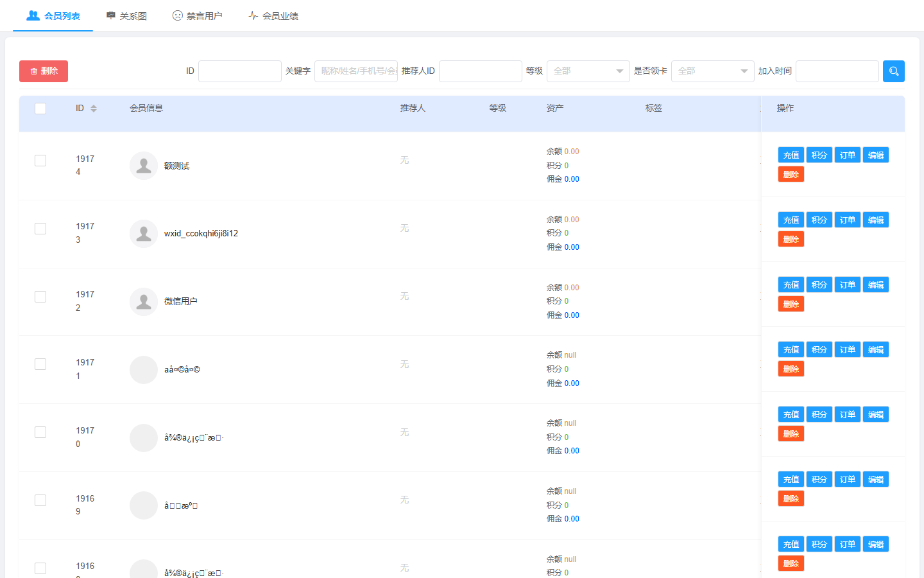Click 编辑 in row ID 19171
924x578 pixels.
click(876, 350)
